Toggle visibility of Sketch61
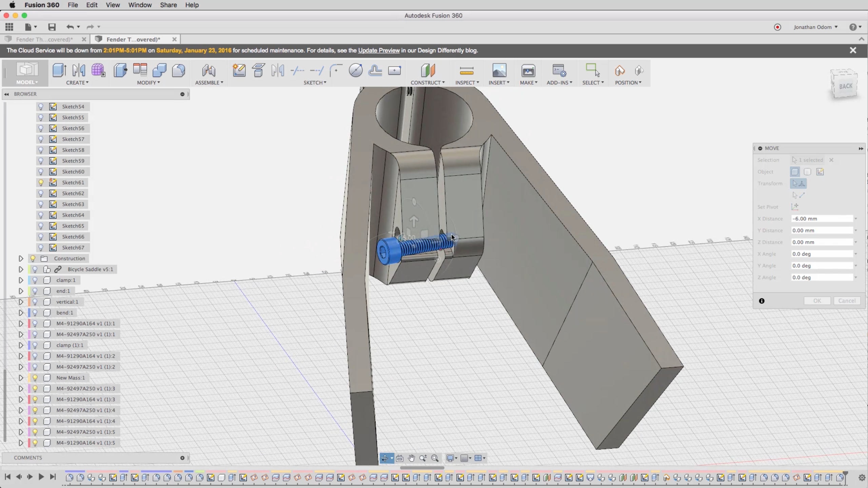Image resolution: width=868 pixels, height=488 pixels. click(x=41, y=183)
